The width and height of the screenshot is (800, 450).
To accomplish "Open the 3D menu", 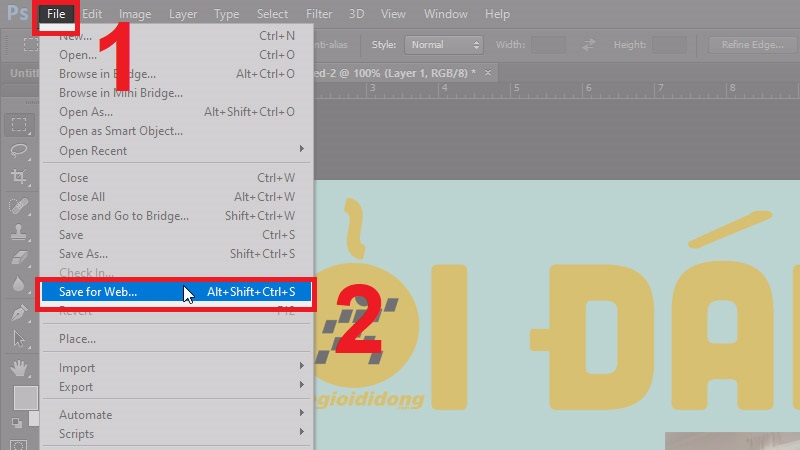I will point(356,14).
